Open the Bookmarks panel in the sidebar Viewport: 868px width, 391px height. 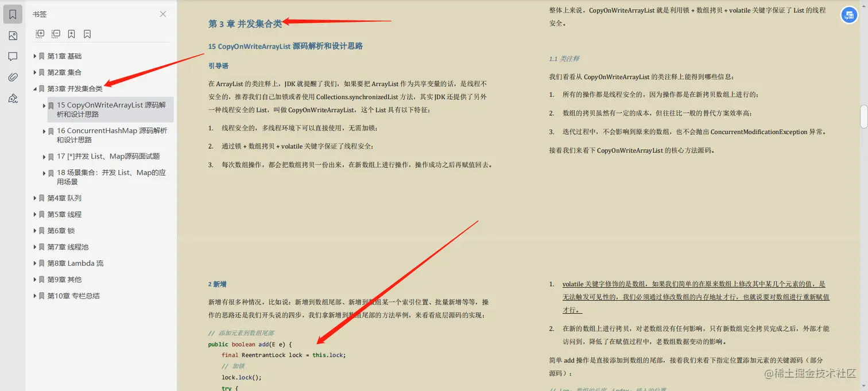click(x=12, y=13)
